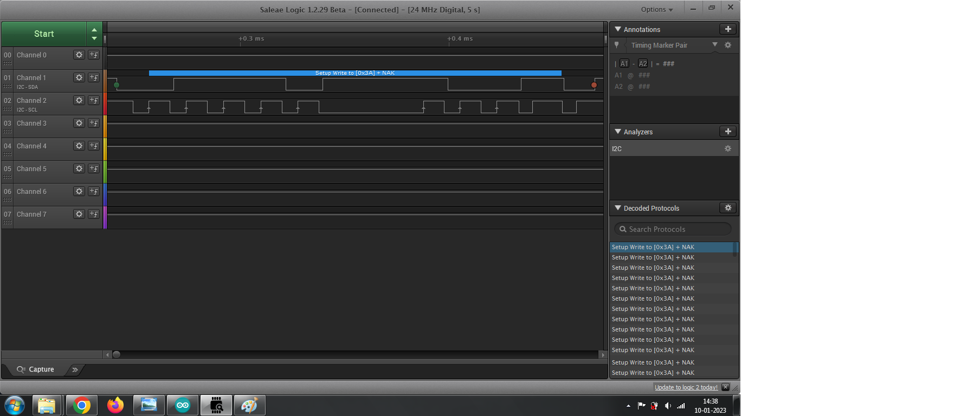
Task: Open settings gear for Channel 3
Action: click(79, 123)
